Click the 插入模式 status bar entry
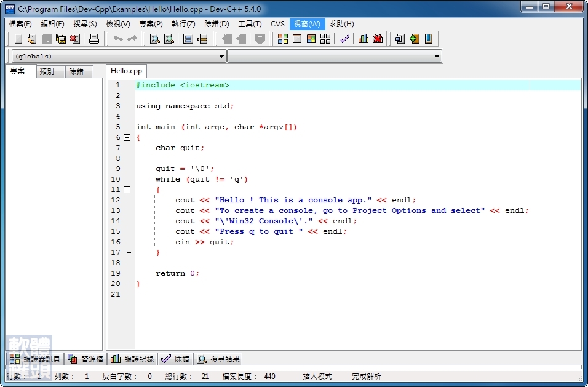Viewport: 588px width, 387px height. pos(317,376)
